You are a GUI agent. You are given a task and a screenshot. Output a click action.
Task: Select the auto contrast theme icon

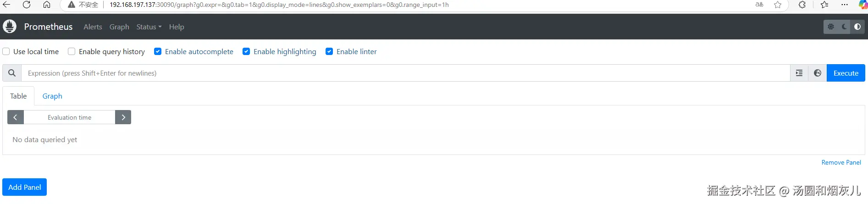pos(857,27)
